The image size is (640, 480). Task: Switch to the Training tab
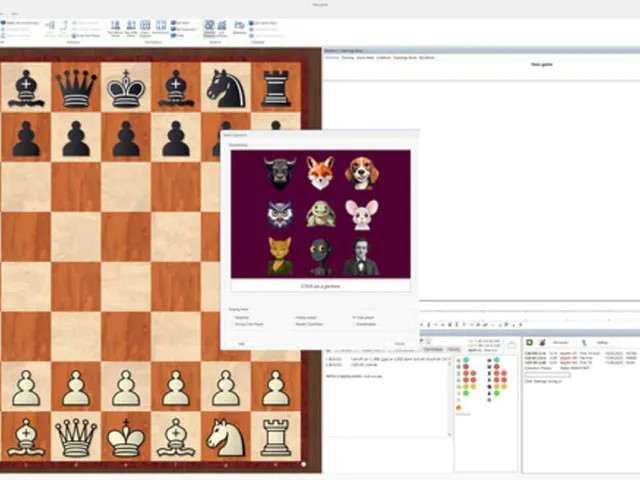[x=347, y=58]
